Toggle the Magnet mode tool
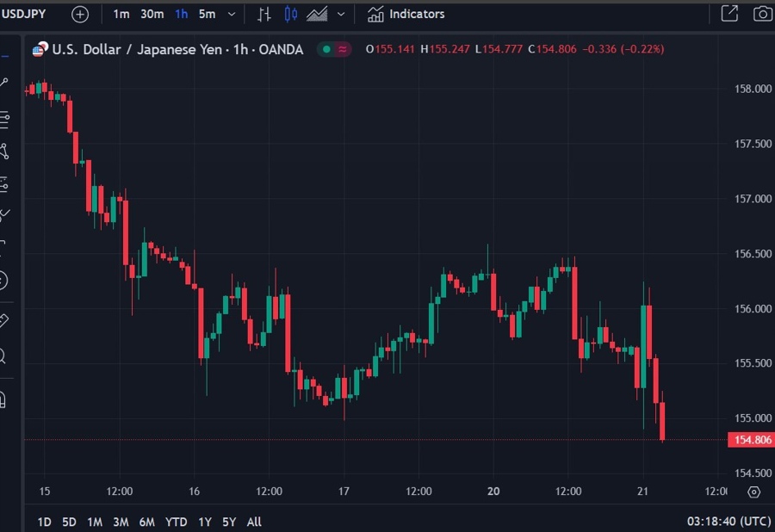This screenshot has width=775, height=532. pyautogui.click(x=3, y=399)
